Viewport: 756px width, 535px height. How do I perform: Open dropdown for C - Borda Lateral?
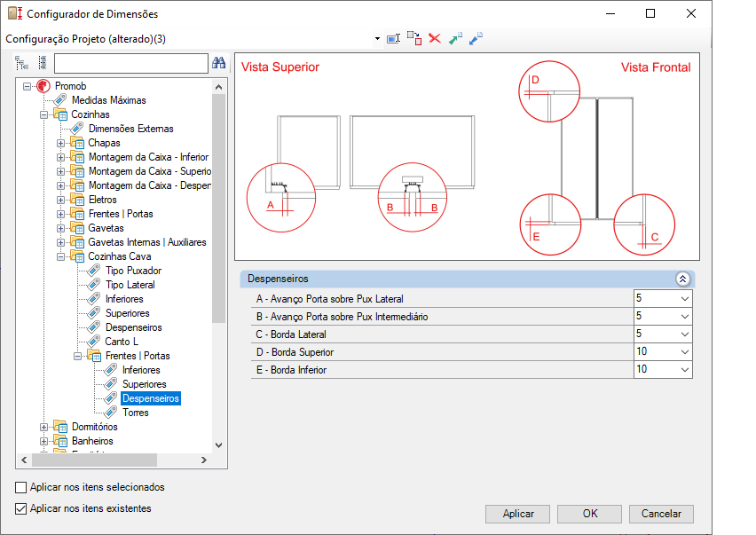pos(685,334)
